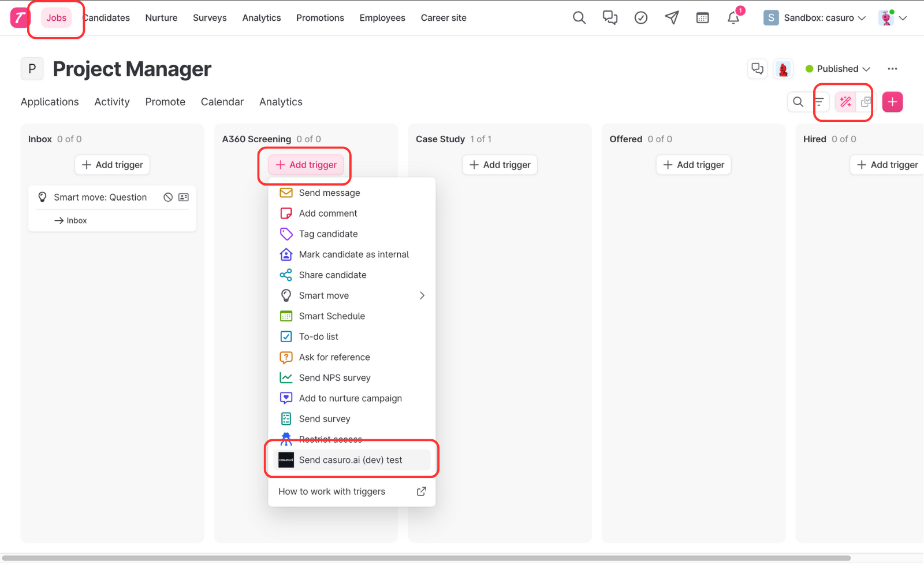Click the card icon on Smart move trigger

(x=184, y=197)
